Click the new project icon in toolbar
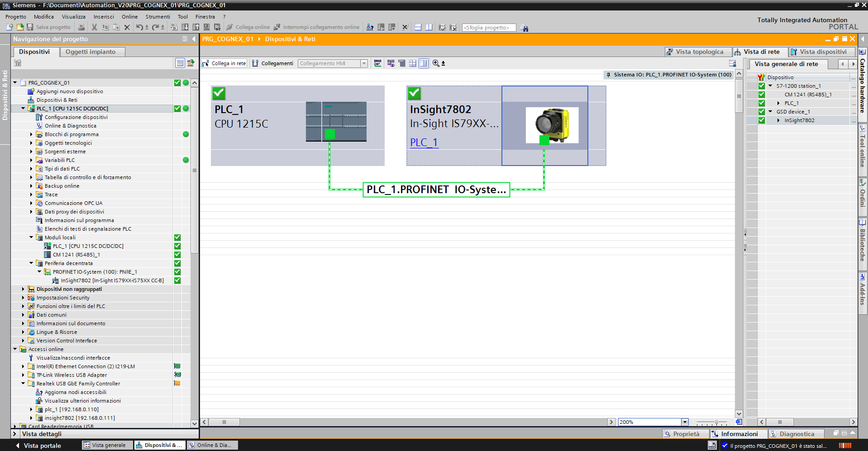The width and height of the screenshot is (868, 451). coord(10,27)
